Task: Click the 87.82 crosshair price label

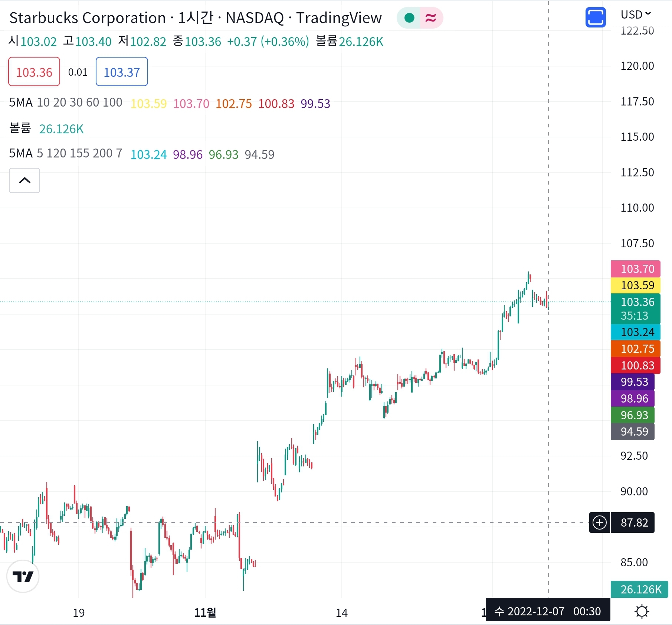Action: click(x=633, y=523)
